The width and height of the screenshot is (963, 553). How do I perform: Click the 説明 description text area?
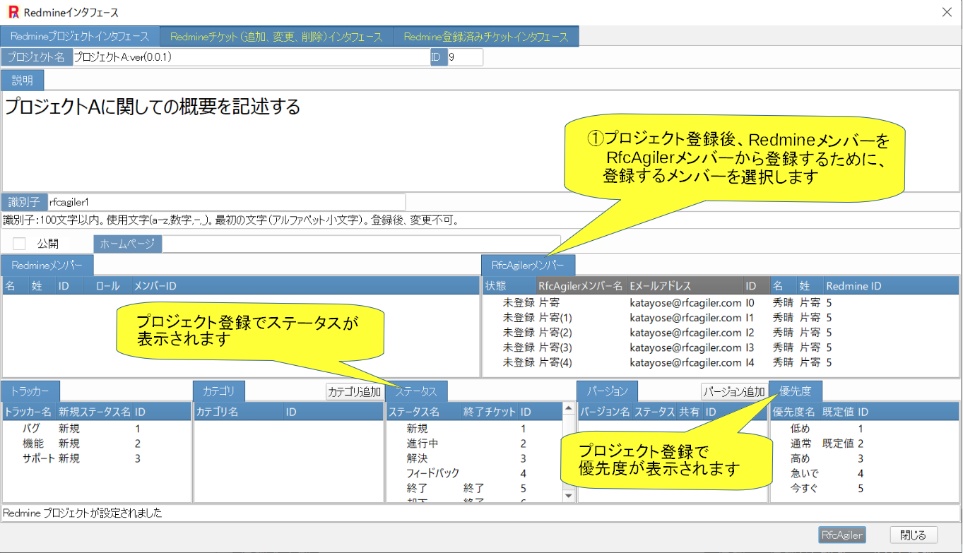click(x=480, y=140)
